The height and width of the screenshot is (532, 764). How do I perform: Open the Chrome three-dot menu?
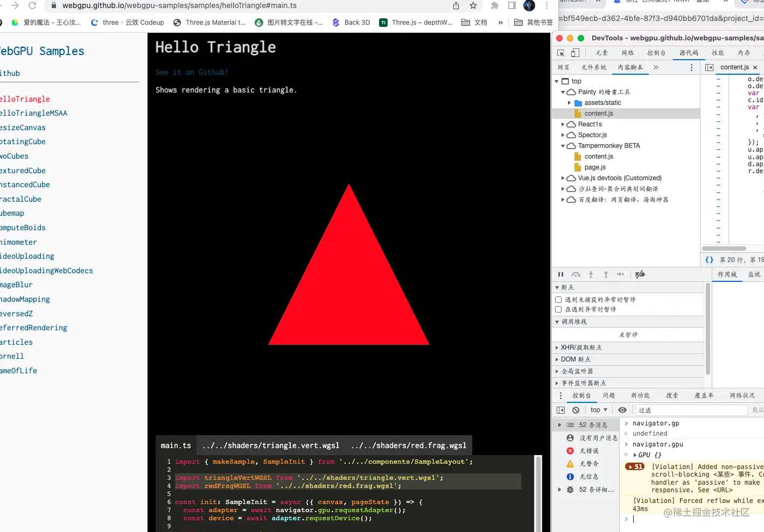[x=546, y=5]
